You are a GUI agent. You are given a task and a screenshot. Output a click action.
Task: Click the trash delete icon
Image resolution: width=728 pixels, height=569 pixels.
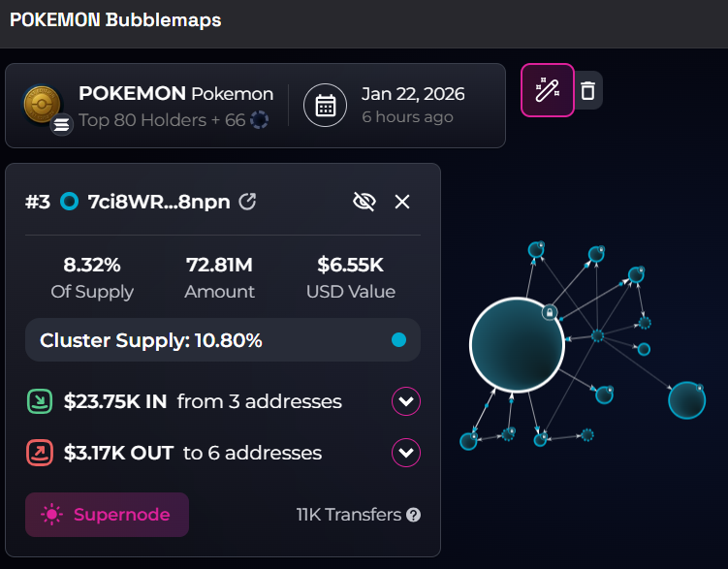(x=588, y=90)
